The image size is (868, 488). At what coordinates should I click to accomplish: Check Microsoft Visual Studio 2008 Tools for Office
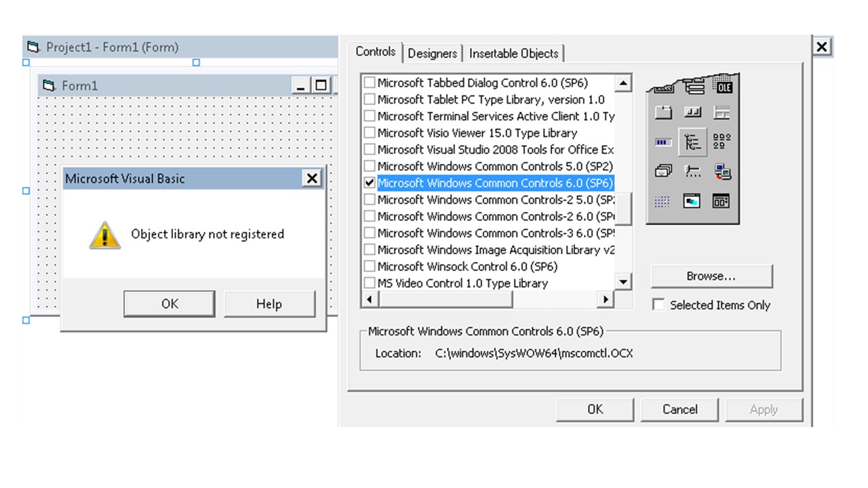click(370, 150)
